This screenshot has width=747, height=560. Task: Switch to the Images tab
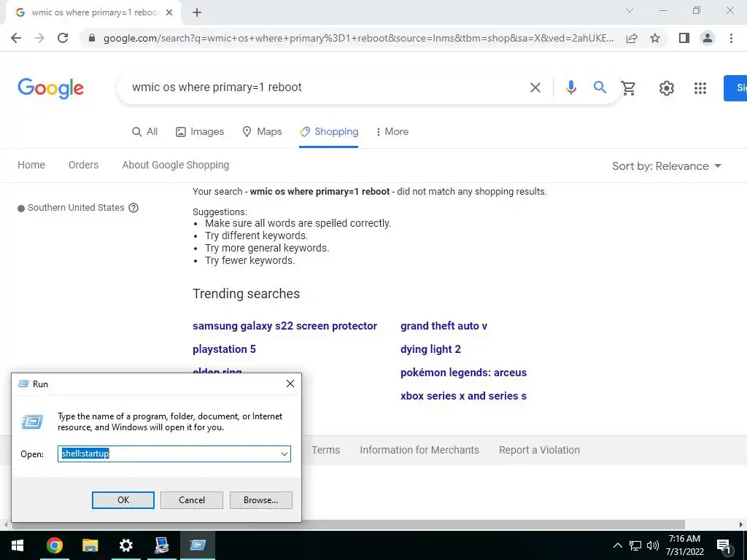(x=200, y=132)
